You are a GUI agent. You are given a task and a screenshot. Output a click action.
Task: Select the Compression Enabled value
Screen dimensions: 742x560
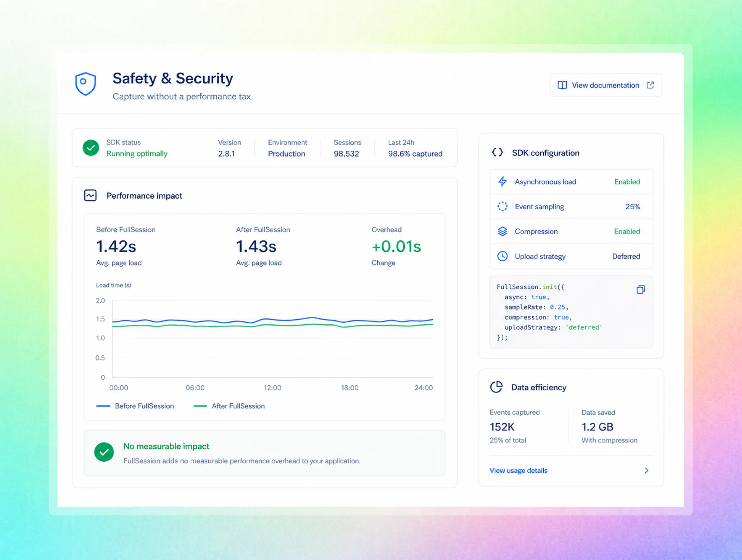click(627, 231)
